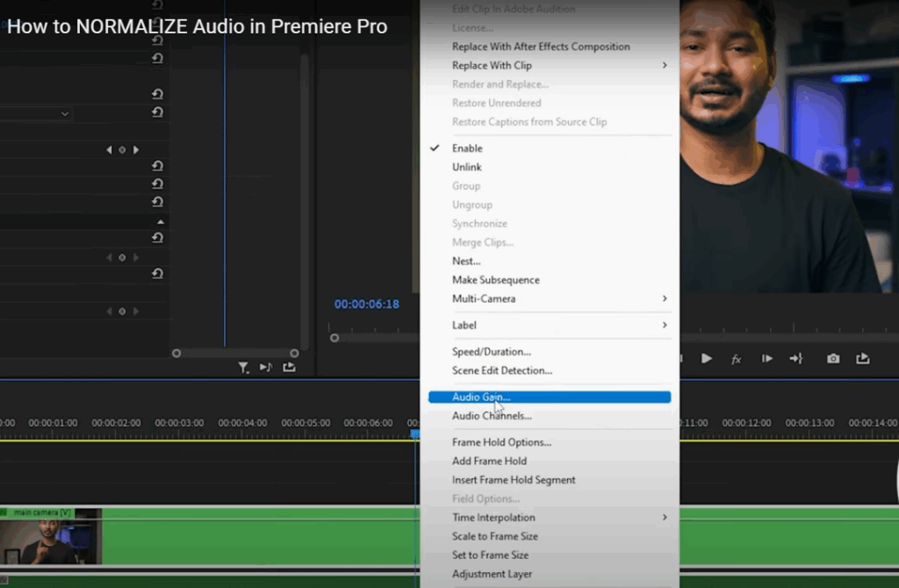Screen dimensions: 899x588
Task: Click the bright add/remove keyframe diamond
Action: point(122,149)
